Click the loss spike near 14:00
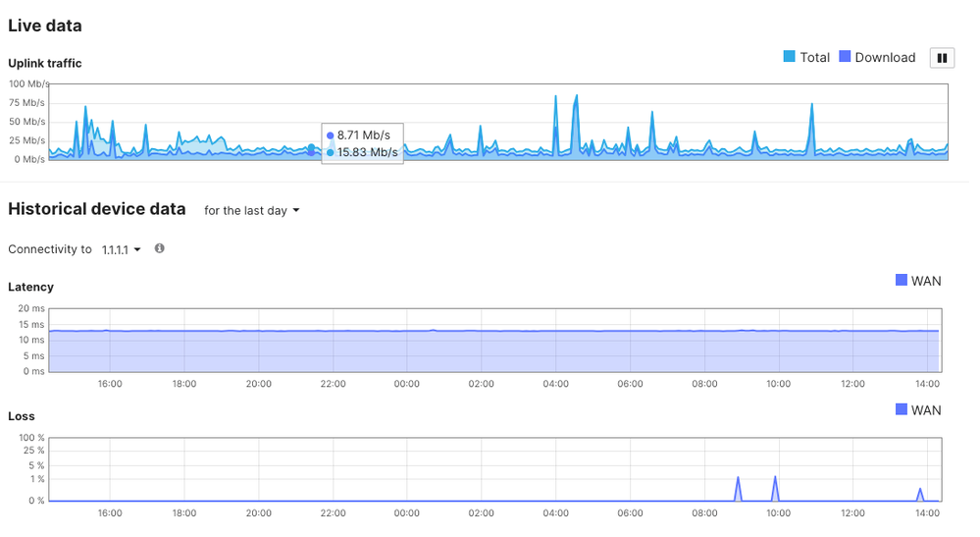 point(920,495)
